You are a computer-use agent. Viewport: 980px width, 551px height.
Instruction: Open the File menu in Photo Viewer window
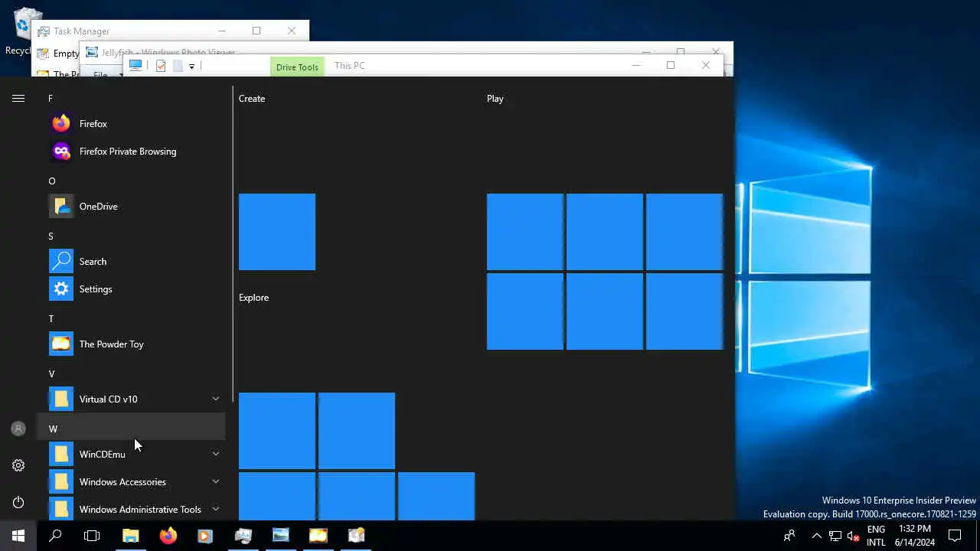click(x=100, y=75)
